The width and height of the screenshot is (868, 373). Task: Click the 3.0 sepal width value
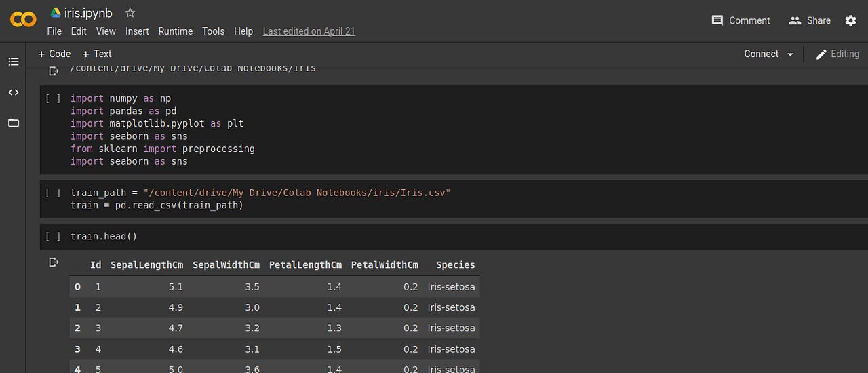tap(252, 307)
